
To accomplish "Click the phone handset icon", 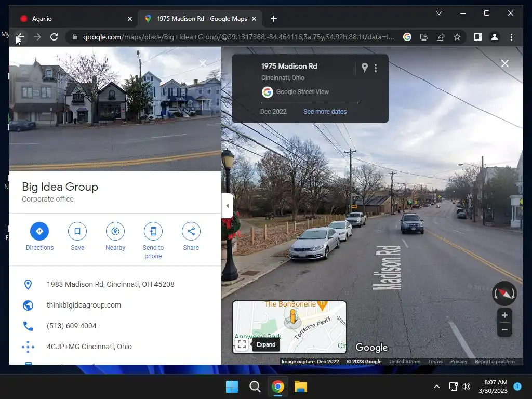I will pos(28,326).
